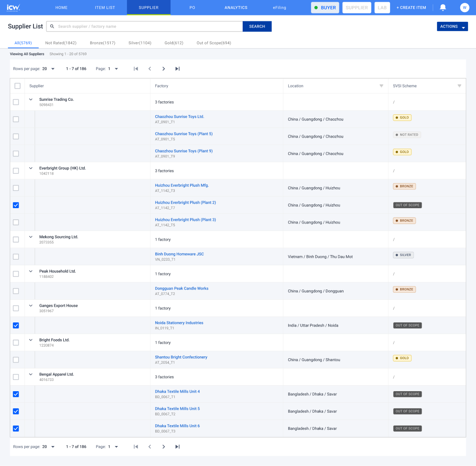Collapse the Sunrise Trading Co. supplier row
476x466 pixels.
click(x=31, y=99)
